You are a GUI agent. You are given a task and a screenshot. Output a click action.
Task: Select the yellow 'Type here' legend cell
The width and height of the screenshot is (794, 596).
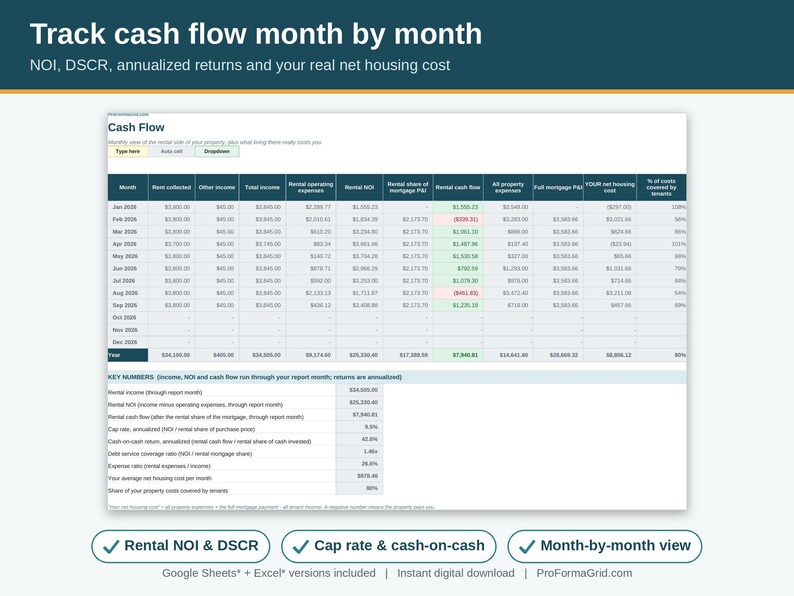[x=128, y=151]
